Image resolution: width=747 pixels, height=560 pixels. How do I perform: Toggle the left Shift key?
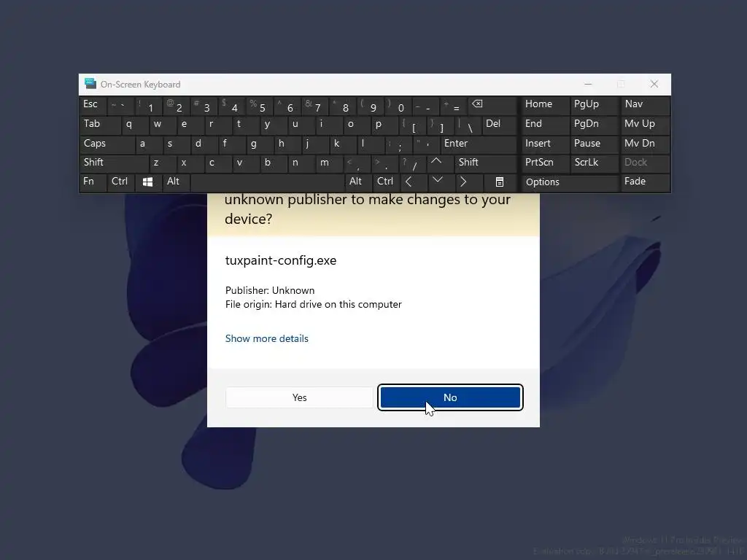113,163
